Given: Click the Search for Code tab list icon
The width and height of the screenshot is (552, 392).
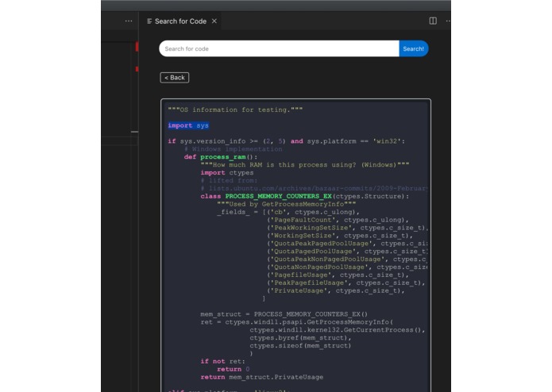Looking at the screenshot, I should coord(149,21).
